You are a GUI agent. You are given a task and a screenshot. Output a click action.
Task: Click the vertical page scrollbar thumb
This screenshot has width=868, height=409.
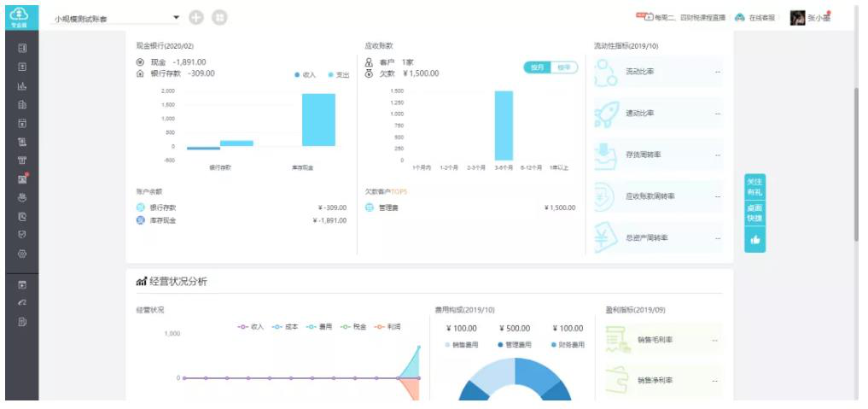click(x=856, y=163)
